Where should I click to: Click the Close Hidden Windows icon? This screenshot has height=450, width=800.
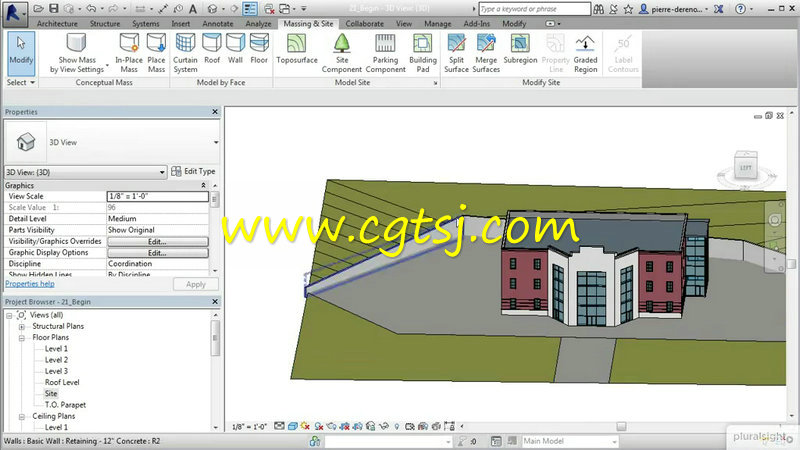pyautogui.click(x=269, y=9)
